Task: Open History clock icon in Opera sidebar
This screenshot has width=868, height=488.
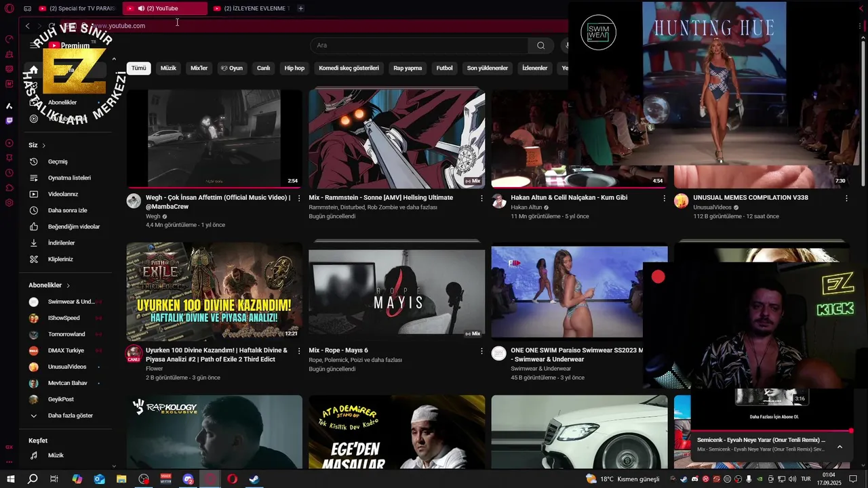Action: pyautogui.click(x=9, y=173)
